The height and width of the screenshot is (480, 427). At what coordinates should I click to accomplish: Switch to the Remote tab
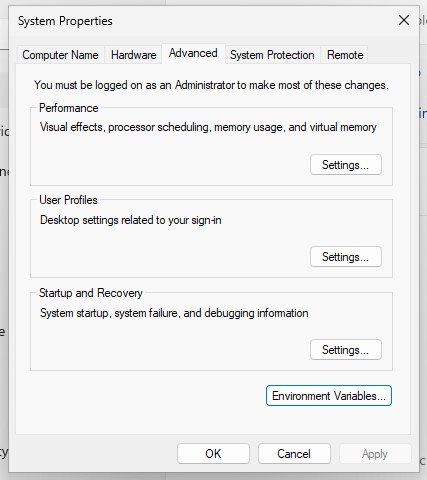click(x=345, y=55)
